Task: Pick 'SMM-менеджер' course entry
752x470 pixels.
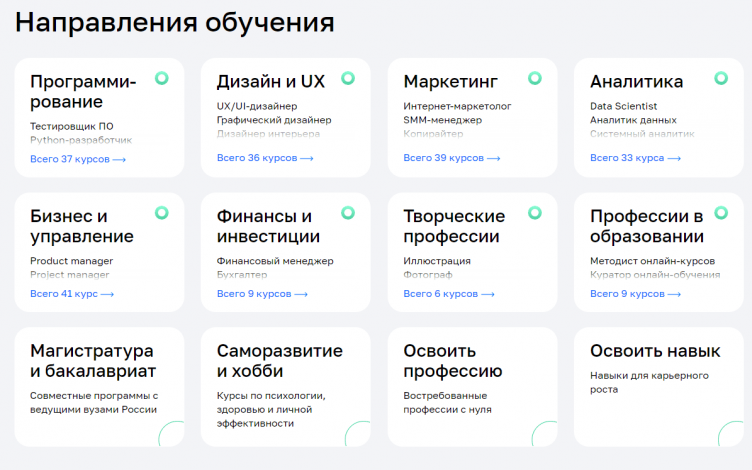Action: [442, 120]
